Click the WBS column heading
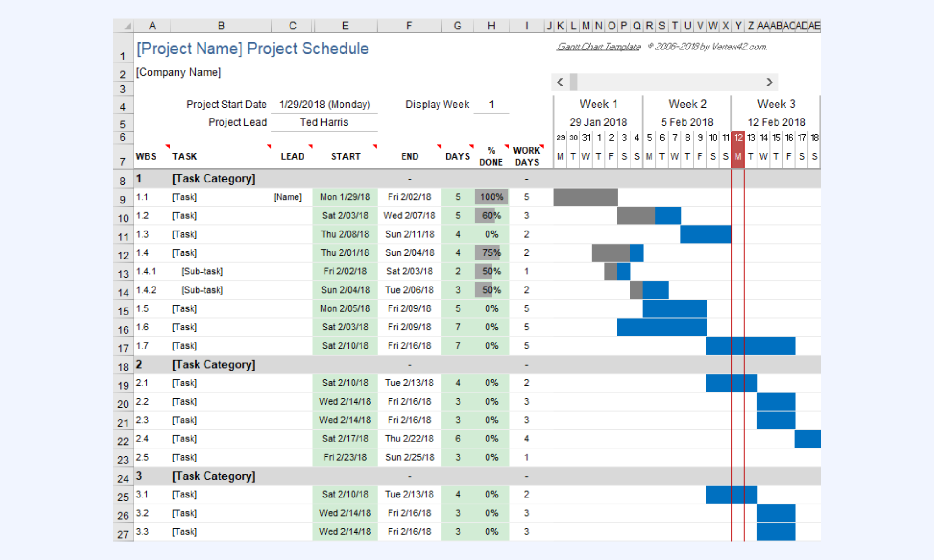This screenshot has width=934, height=560. click(x=146, y=156)
